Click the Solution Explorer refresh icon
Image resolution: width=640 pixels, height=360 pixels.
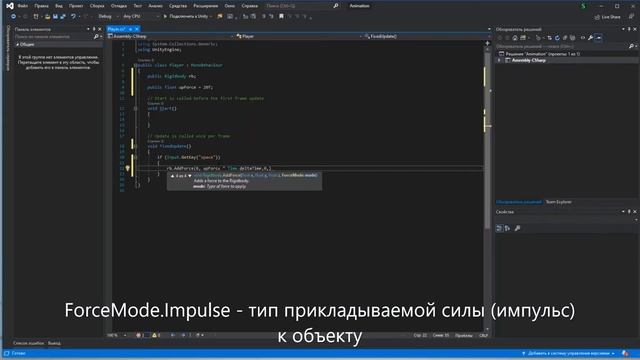point(557,38)
